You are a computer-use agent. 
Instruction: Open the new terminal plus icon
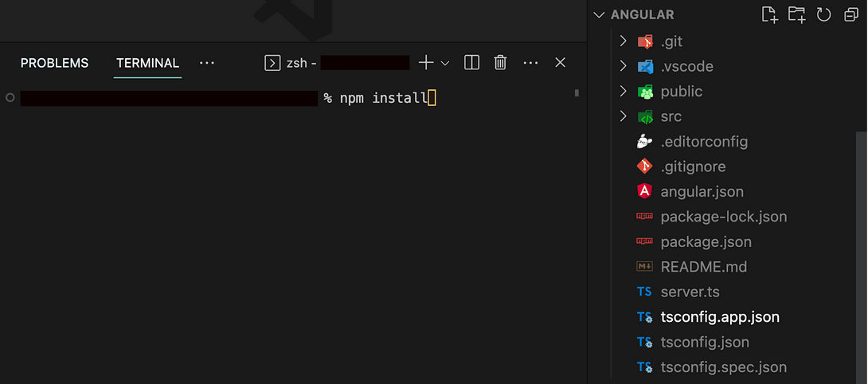click(x=426, y=63)
